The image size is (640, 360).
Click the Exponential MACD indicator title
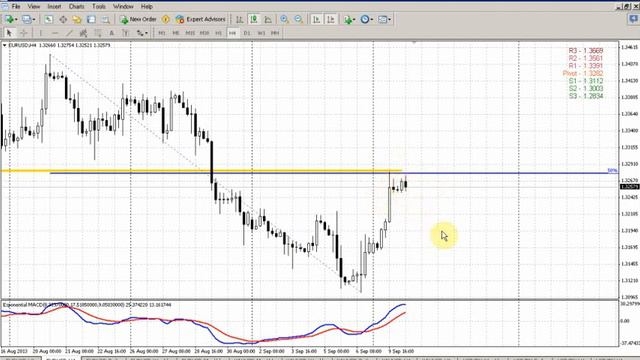[x=87, y=305]
